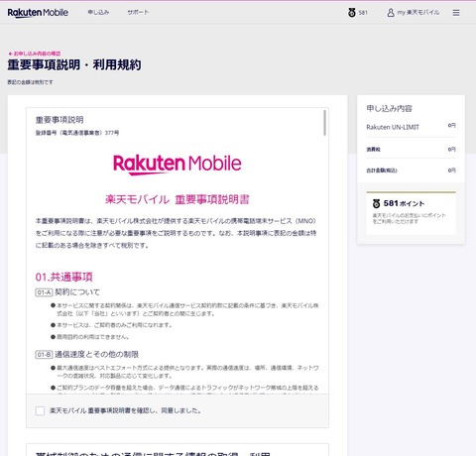The image size is (476, 456).
Task: Open the サポート menu item
Action: tap(138, 12)
